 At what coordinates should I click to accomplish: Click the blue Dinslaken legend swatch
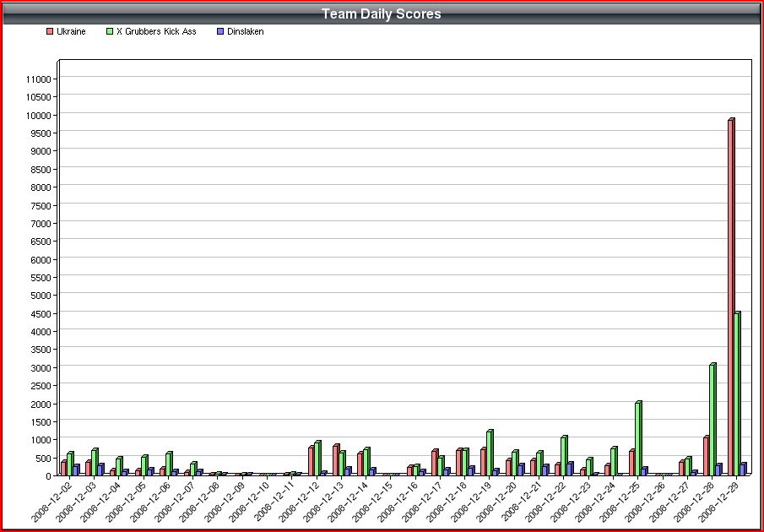220,32
